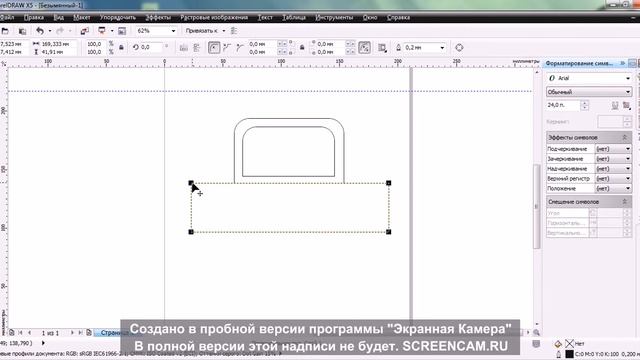Open the Эффекты menu

click(x=158, y=18)
